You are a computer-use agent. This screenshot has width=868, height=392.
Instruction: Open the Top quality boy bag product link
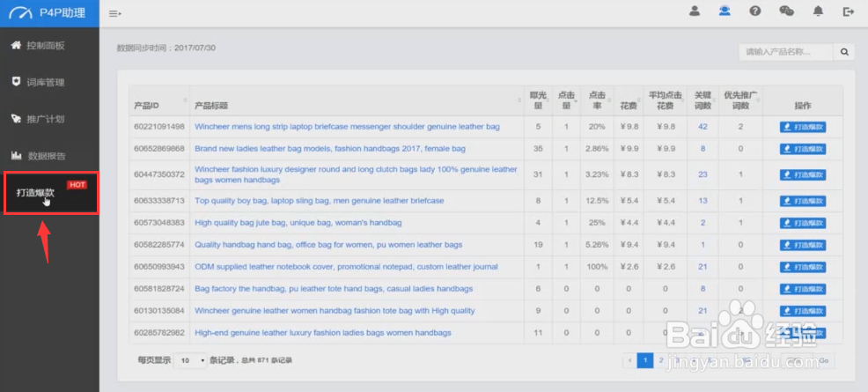click(x=319, y=201)
